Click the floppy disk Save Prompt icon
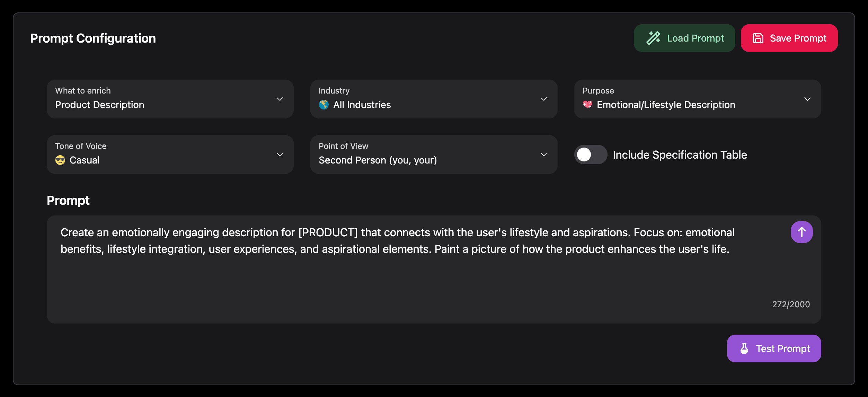Image resolution: width=868 pixels, height=397 pixels. 758,38
